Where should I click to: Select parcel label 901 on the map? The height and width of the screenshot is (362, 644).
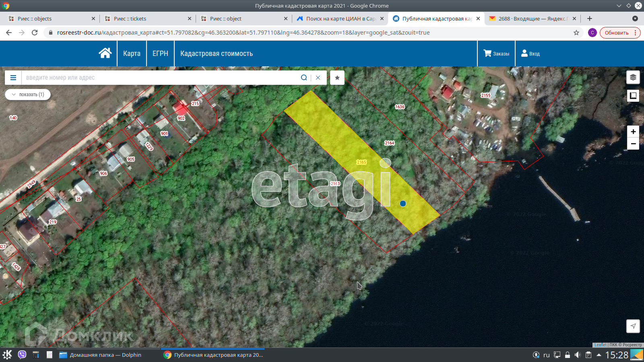[164, 134]
